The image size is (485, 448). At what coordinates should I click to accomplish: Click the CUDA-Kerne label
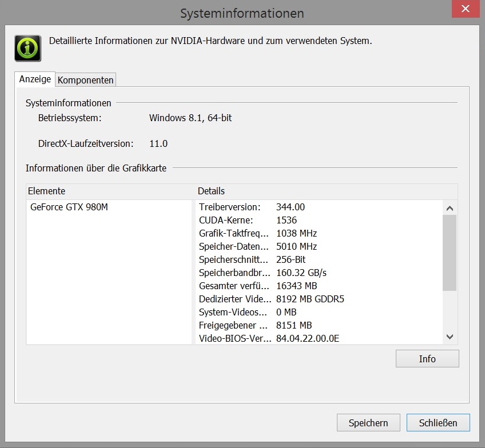226,221
